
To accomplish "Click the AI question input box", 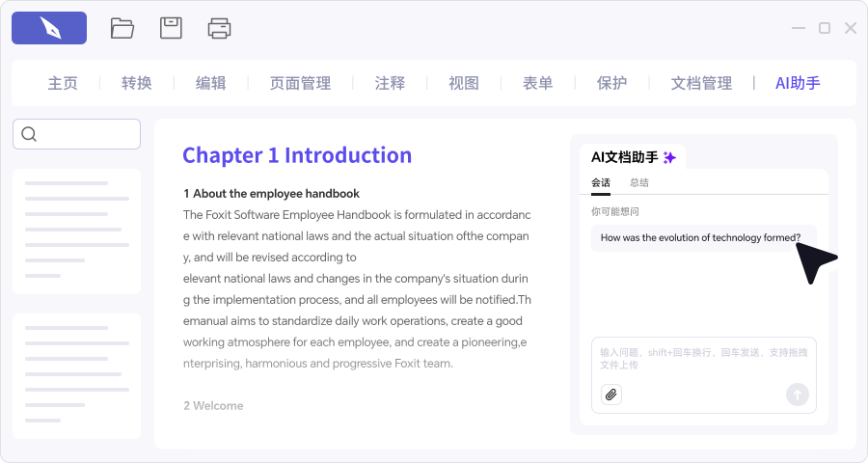I will click(704, 375).
